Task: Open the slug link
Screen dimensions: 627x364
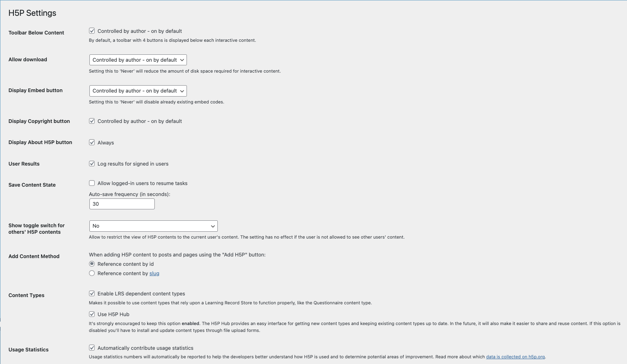Action: pyautogui.click(x=154, y=274)
